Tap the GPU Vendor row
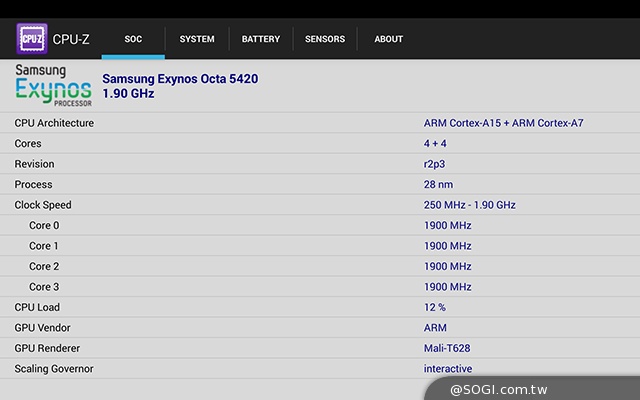 (320, 328)
